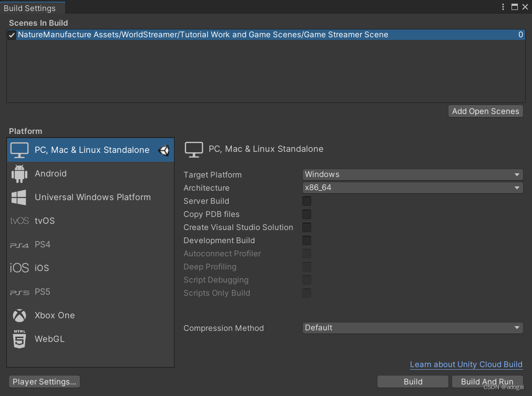Open the Compression Method dropdown
Image resolution: width=532 pixels, height=396 pixels.
(x=413, y=328)
